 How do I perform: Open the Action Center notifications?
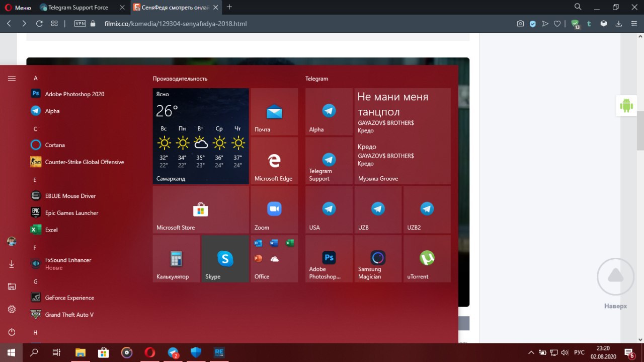629,352
